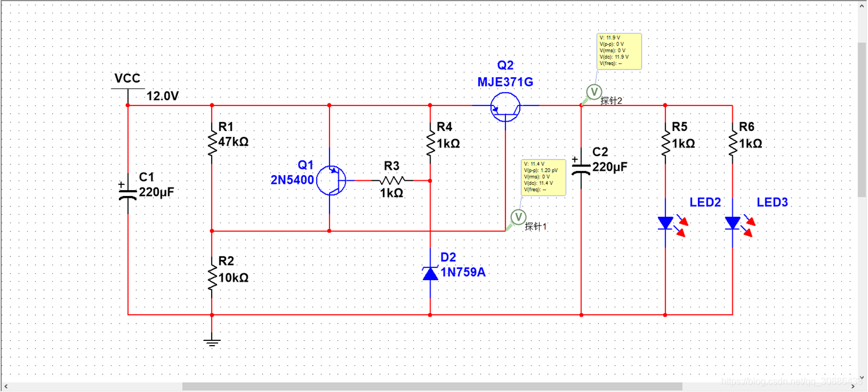Click the '1kΩ' value of R4

click(x=448, y=143)
